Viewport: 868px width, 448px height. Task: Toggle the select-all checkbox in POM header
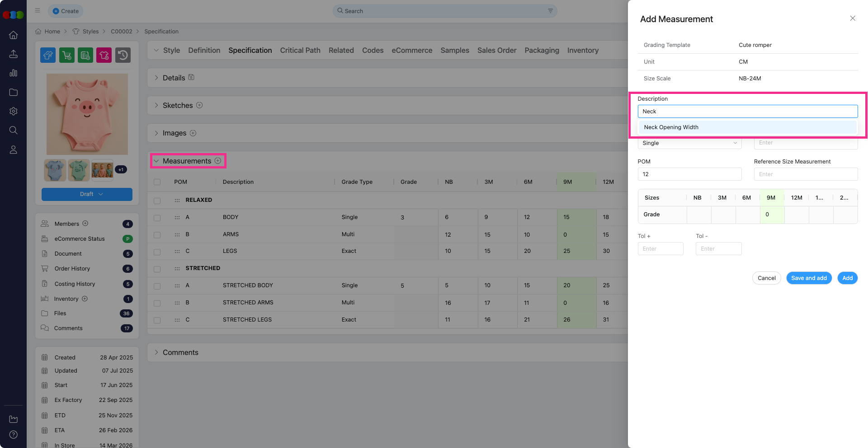[157, 182]
